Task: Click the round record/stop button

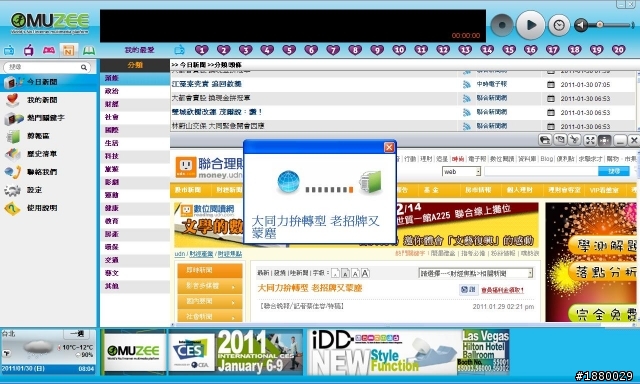Action: (502, 25)
